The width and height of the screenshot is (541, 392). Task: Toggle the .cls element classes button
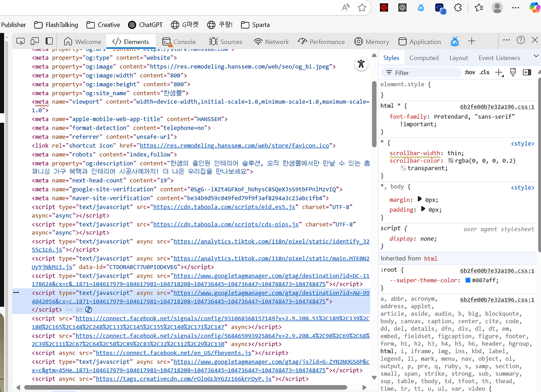(484, 72)
